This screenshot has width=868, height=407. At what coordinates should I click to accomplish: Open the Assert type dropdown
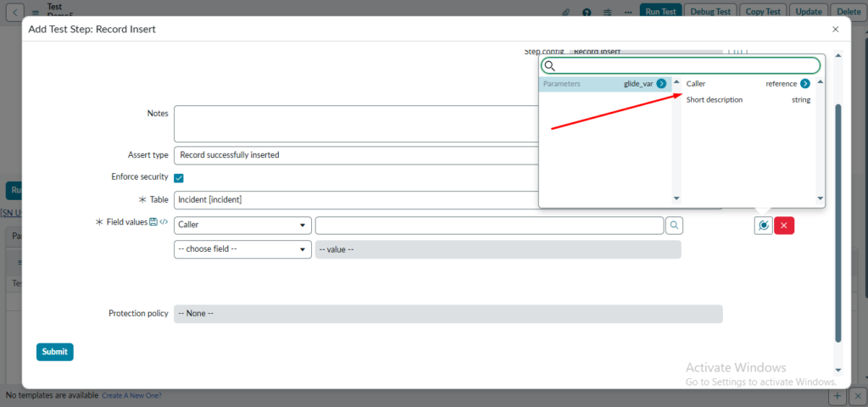click(x=356, y=155)
